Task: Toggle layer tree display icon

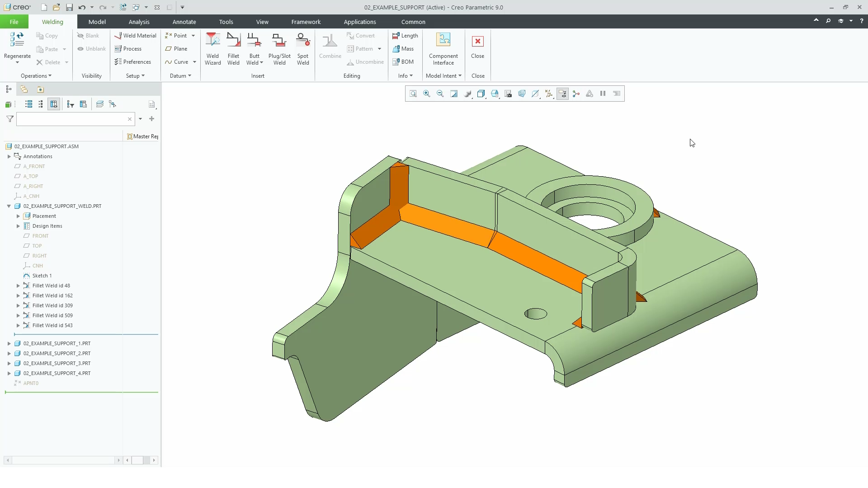Action: 99,104
